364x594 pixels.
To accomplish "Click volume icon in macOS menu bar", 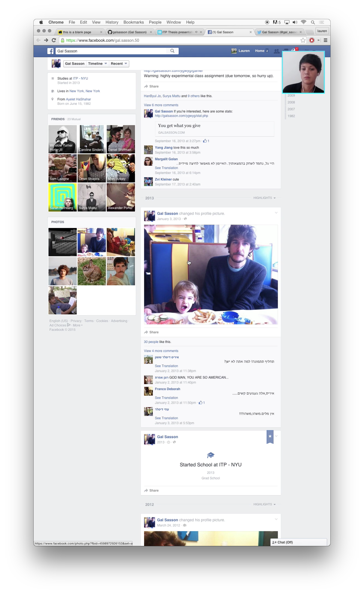I will click(x=295, y=22).
